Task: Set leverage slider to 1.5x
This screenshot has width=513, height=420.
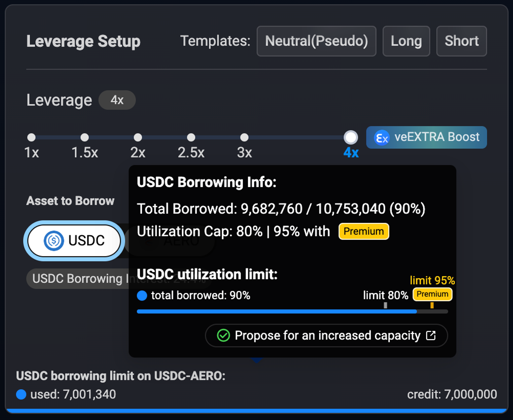Action: pyautogui.click(x=84, y=137)
